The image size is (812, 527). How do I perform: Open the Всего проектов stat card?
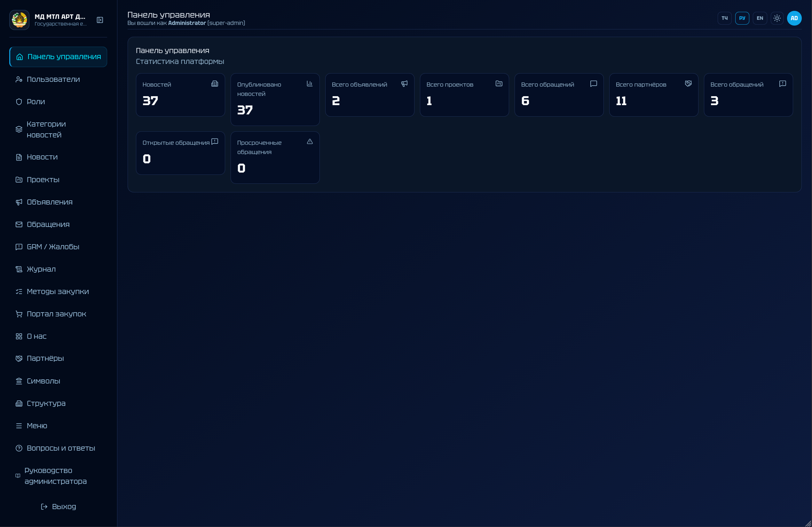[x=464, y=95]
